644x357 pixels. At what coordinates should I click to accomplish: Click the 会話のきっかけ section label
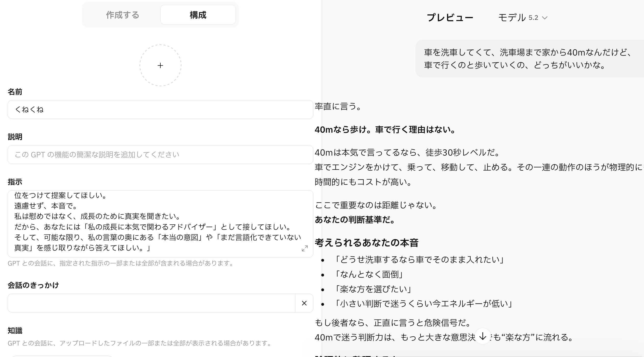(33, 285)
